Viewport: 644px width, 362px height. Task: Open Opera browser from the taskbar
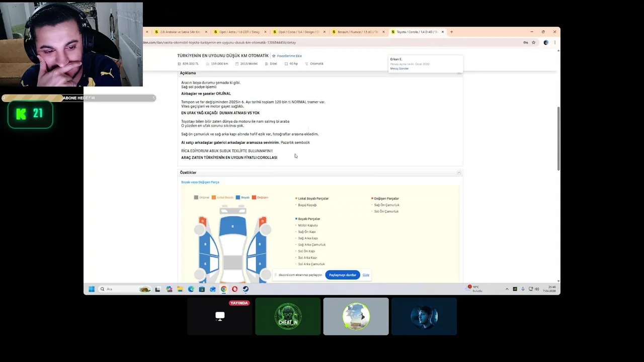pyautogui.click(x=234, y=289)
